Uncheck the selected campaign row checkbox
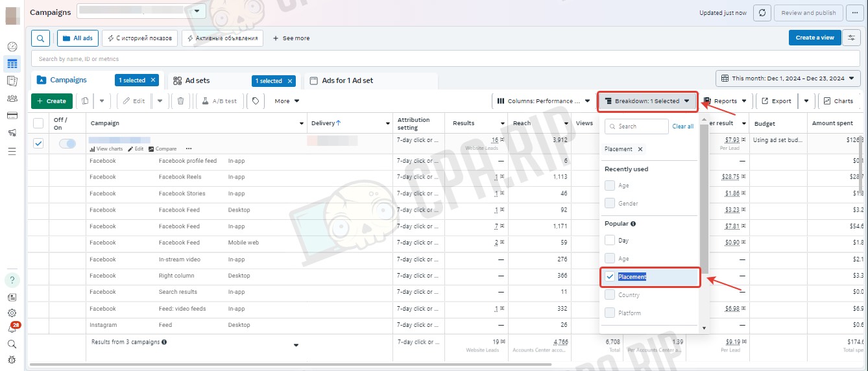The width and height of the screenshot is (868, 371). 38,143
